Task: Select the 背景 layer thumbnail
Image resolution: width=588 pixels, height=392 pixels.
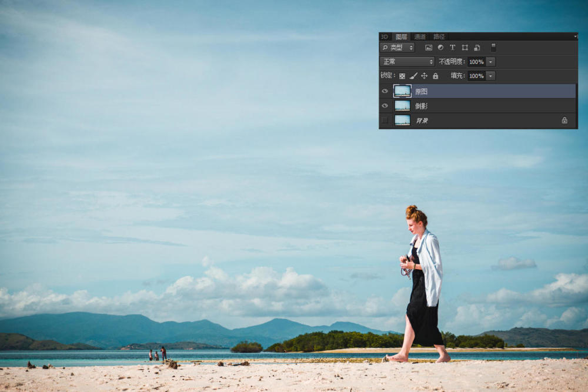Action: (x=402, y=120)
